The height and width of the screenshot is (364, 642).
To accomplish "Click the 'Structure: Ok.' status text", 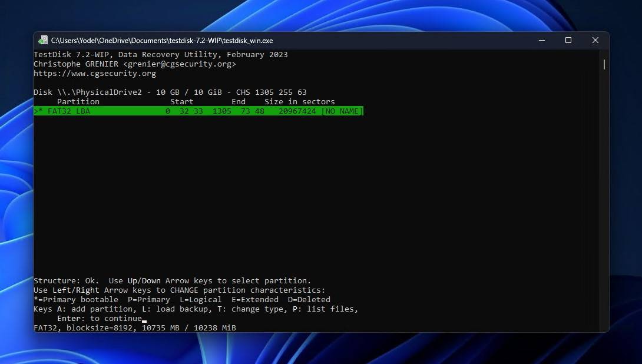I will [x=67, y=281].
